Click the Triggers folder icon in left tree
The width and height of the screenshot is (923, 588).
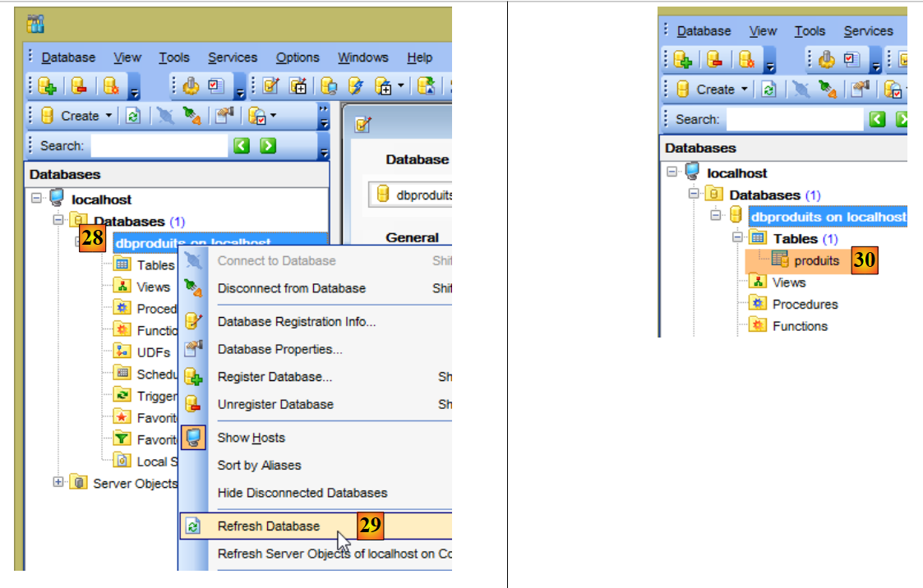pyautogui.click(x=122, y=396)
